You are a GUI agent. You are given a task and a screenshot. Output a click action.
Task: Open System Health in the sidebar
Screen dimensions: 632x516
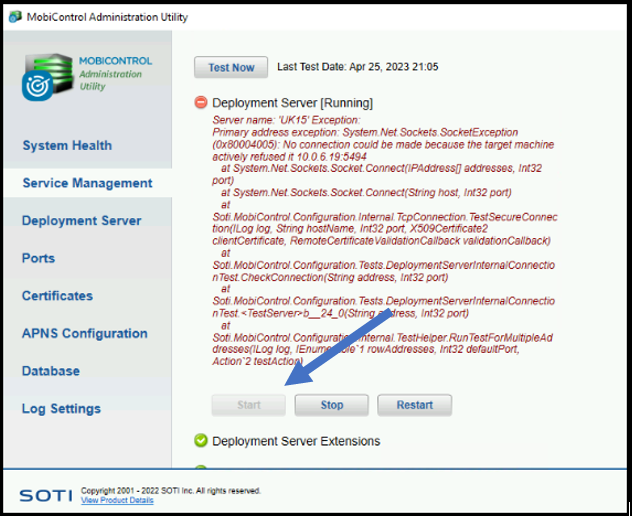(67, 146)
